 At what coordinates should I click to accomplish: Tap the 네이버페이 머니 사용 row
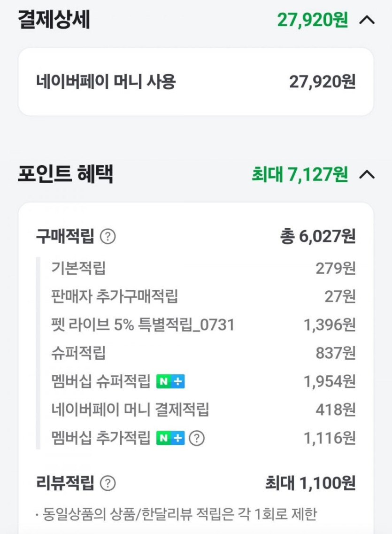pyautogui.click(x=196, y=82)
